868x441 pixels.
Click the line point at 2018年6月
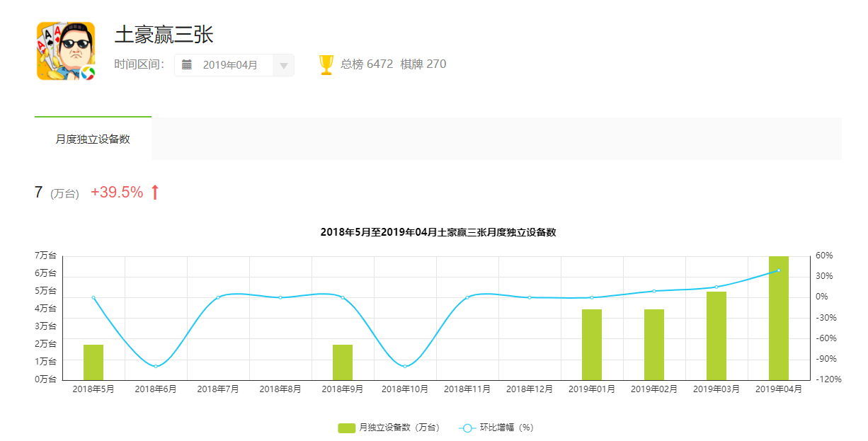(156, 366)
